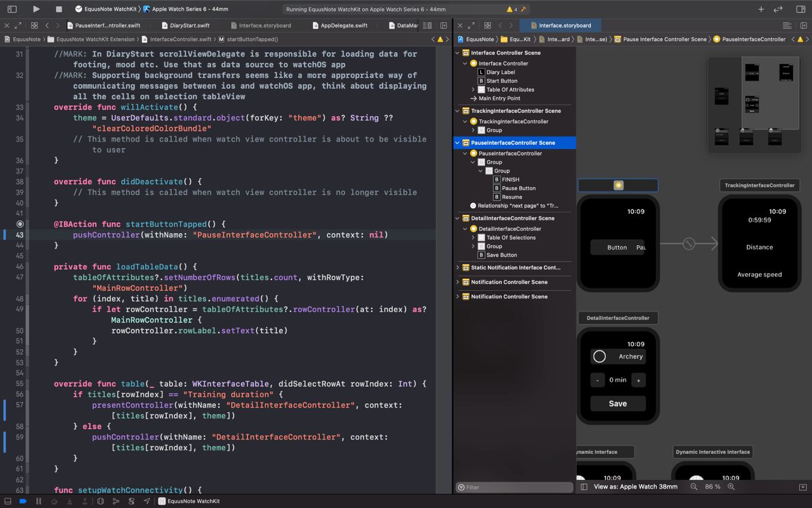
Task: Open related items grid in left editor
Action: pyautogui.click(x=34, y=25)
